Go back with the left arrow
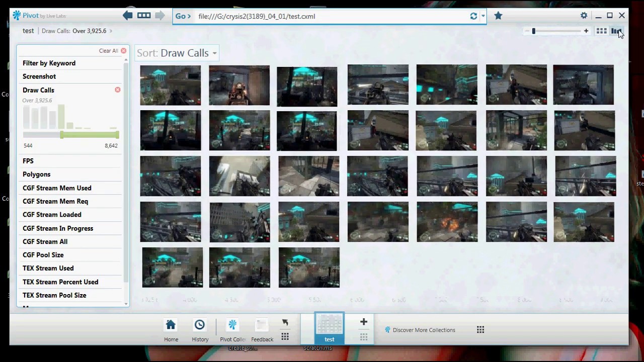644x362 pixels. click(127, 16)
